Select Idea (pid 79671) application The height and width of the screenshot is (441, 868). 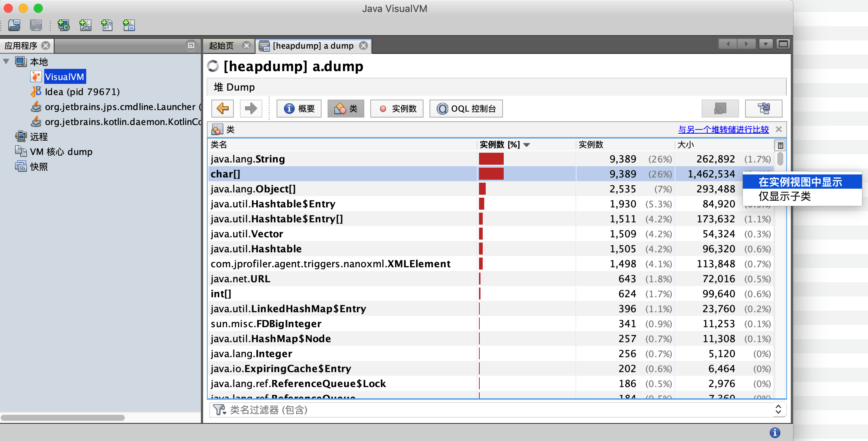[x=82, y=92]
